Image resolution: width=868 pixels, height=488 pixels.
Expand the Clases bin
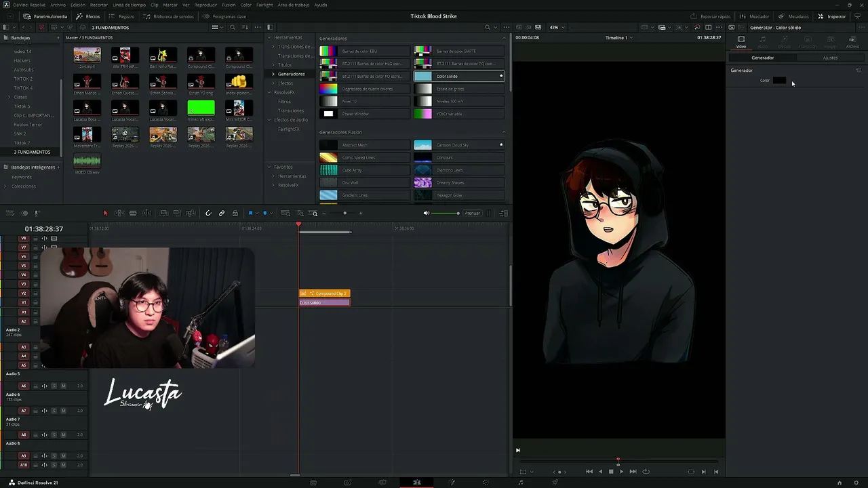coord(10,97)
